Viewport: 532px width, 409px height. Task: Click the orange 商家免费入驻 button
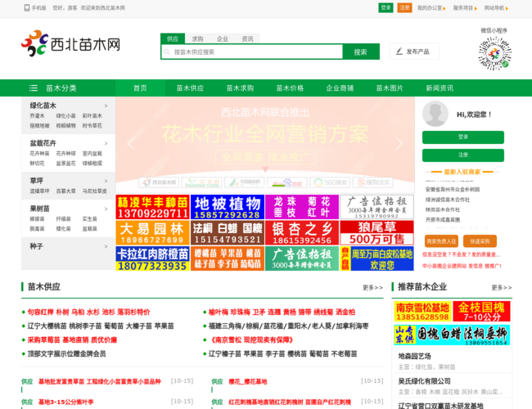[x=441, y=241]
